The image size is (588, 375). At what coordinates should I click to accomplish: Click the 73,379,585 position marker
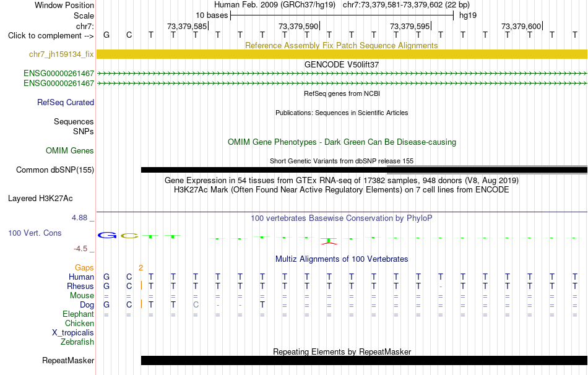coord(187,26)
